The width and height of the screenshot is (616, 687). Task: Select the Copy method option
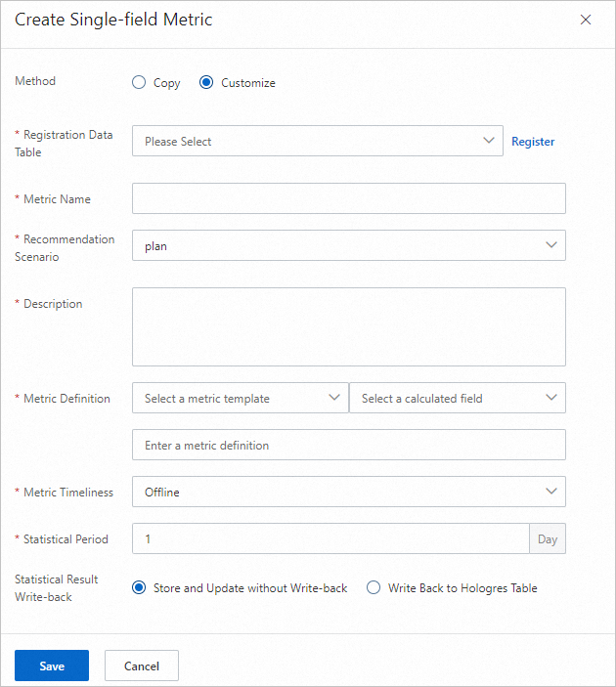coord(139,83)
